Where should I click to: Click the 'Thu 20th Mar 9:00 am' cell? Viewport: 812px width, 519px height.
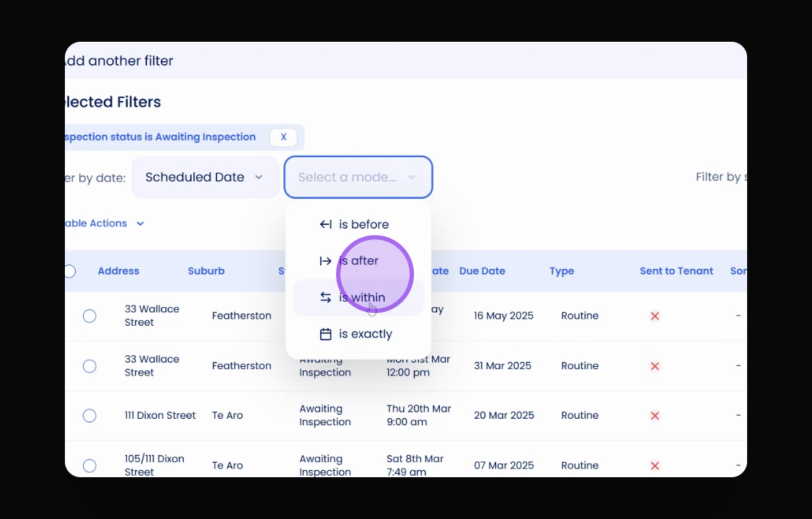418,415
